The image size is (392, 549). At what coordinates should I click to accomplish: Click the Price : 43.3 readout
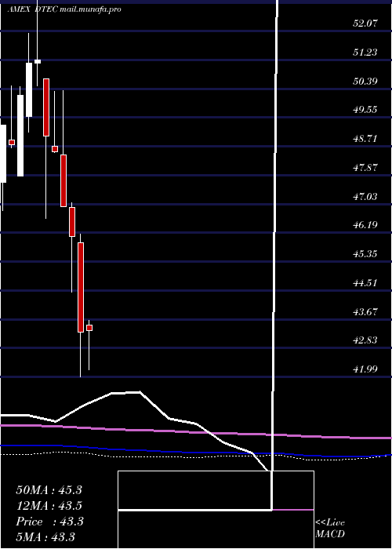tap(49, 522)
